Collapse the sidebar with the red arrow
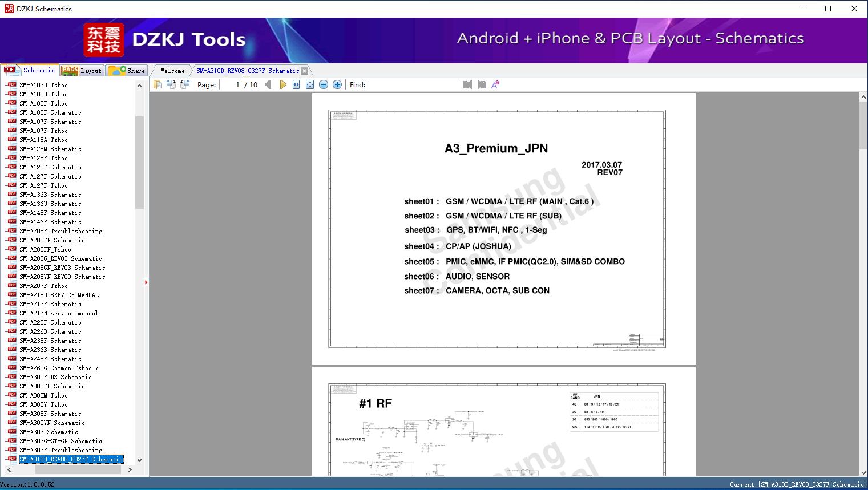Image resolution: width=868 pixels, height=490 pixels. tap(146, 282)
